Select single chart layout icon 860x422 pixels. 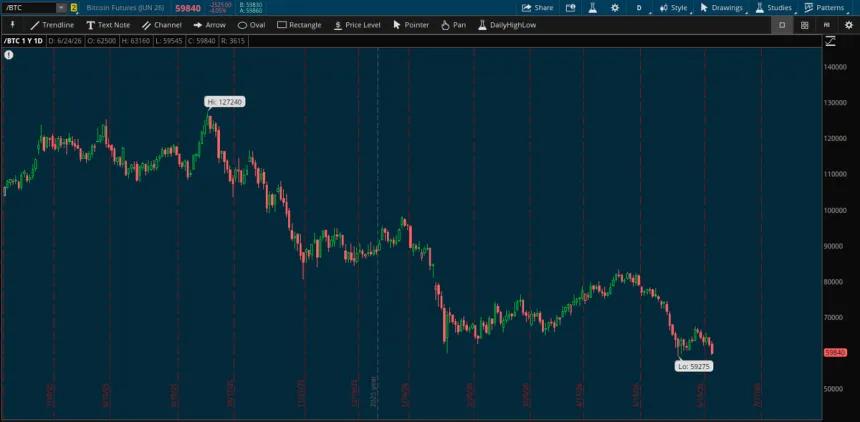tap(782, 25)
